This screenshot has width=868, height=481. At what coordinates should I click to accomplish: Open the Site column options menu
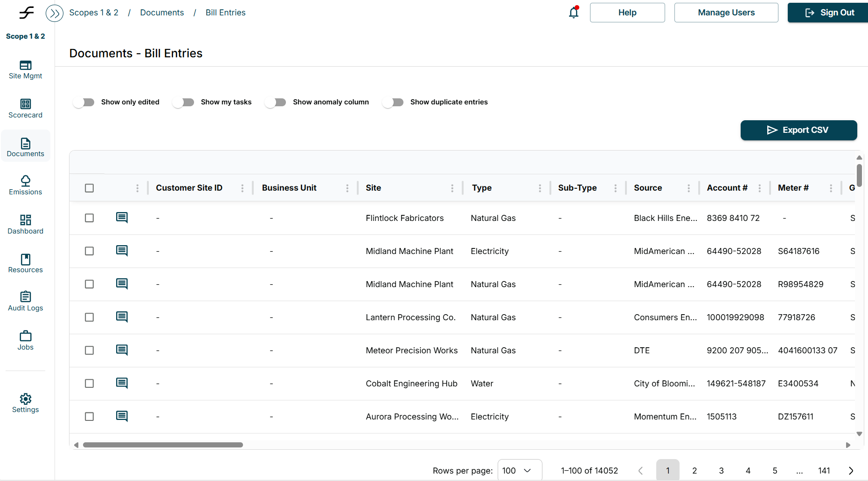pos(452,188)
